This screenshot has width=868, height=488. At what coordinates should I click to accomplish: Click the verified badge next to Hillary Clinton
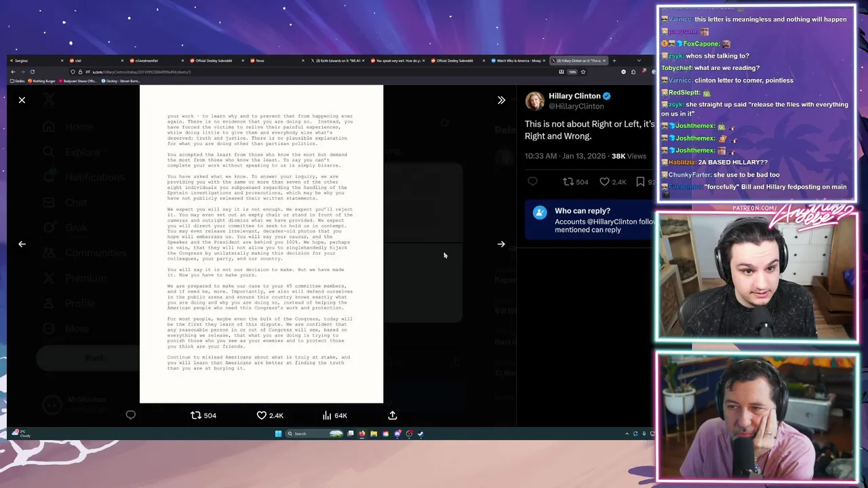[607, 96]
